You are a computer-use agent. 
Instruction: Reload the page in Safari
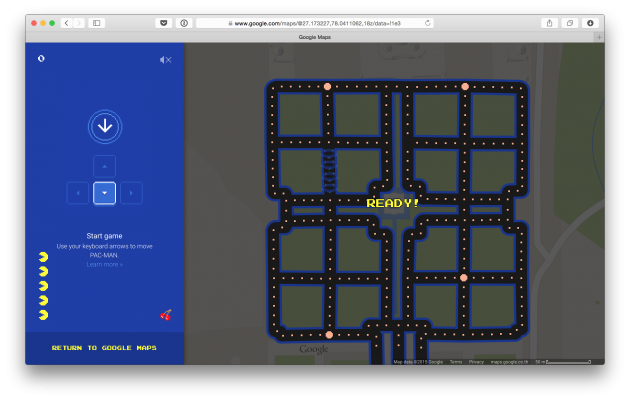click(x=428, y=22)
